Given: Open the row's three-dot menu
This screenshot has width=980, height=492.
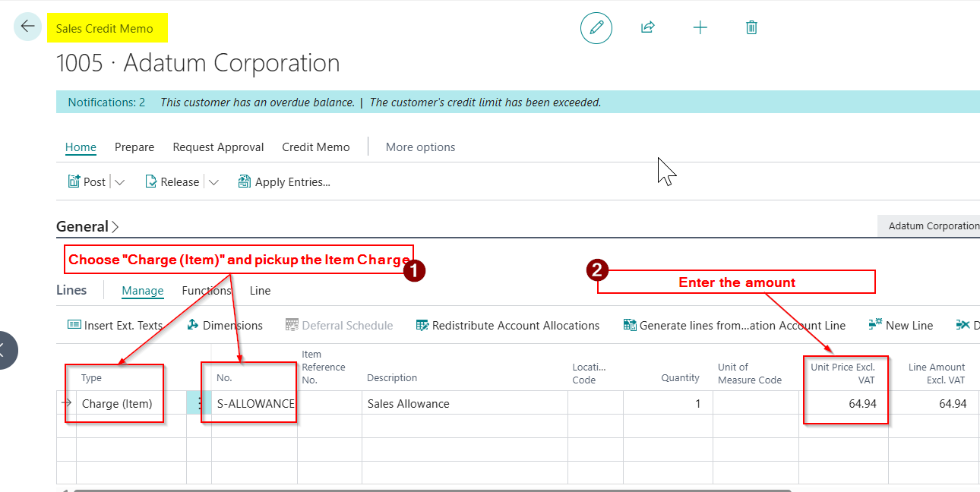Looking at the screenshot, I should 201,404.
